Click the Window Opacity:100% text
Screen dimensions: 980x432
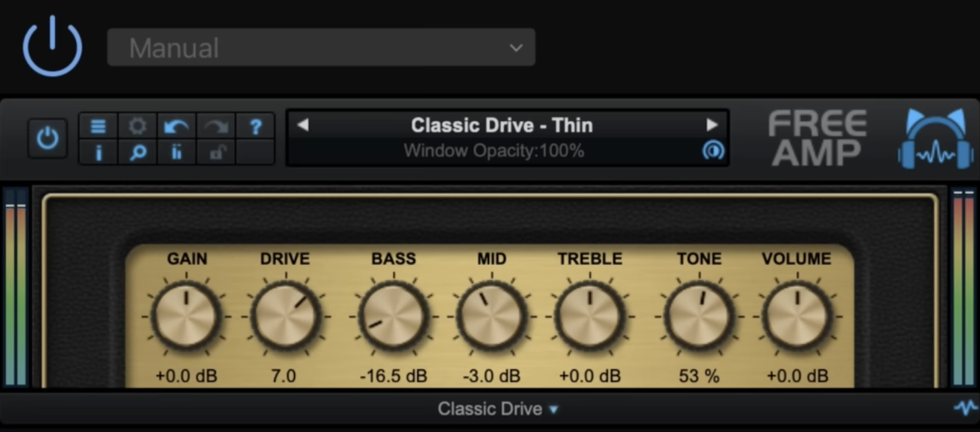(494, 151)
